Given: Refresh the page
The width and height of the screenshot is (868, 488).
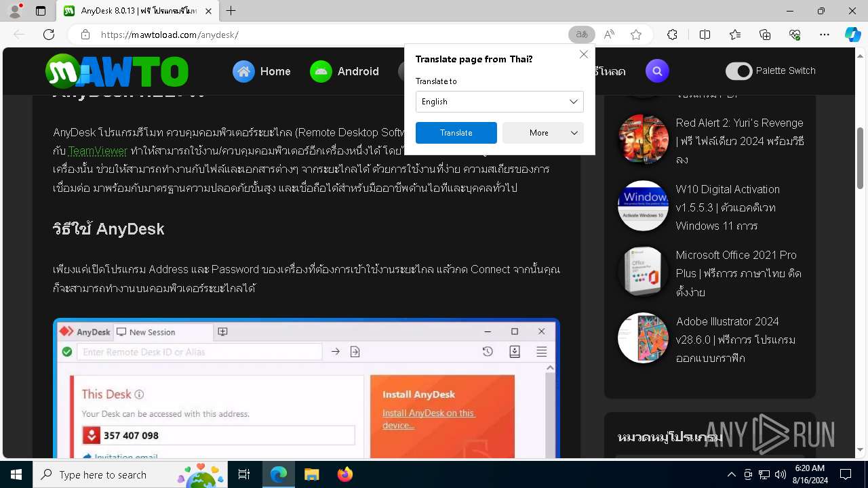Looking at the screenshot, I should tap(49, 35).
